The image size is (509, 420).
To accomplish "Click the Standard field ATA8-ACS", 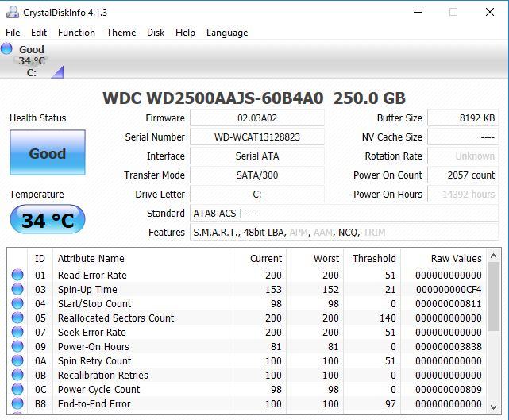I will point(344,214).
